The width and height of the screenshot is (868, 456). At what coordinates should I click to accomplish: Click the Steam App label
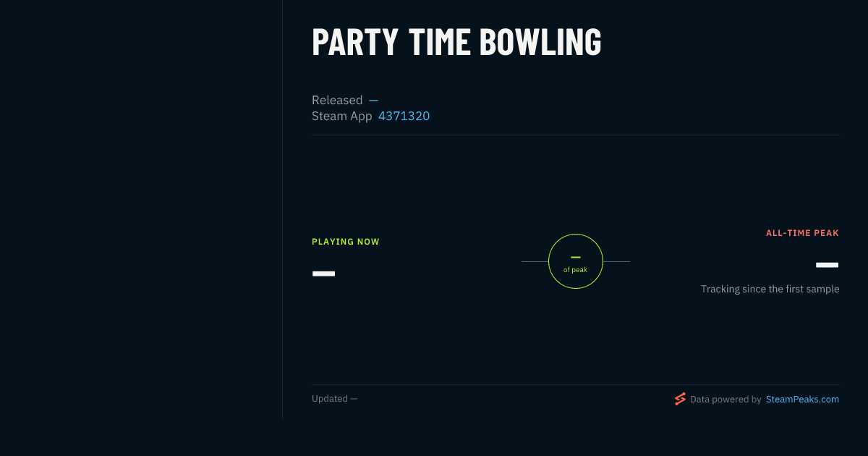(342, 116)
